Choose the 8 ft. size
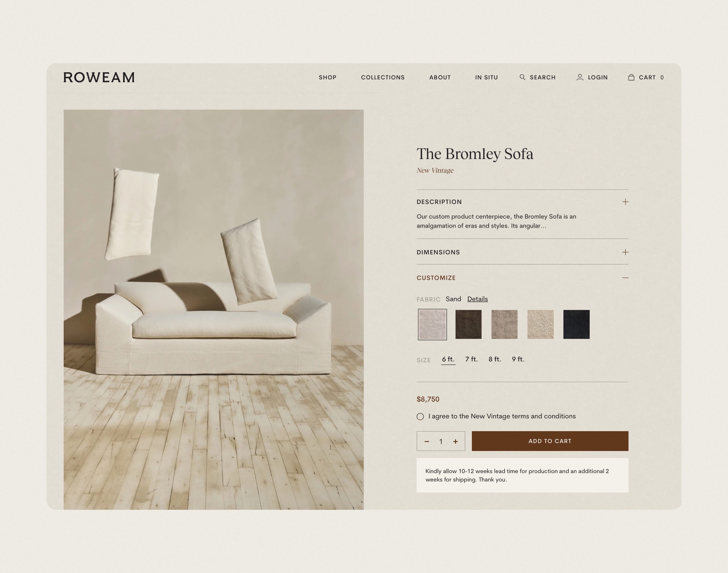This screenshot has width=728, height=573. (495, 359)
